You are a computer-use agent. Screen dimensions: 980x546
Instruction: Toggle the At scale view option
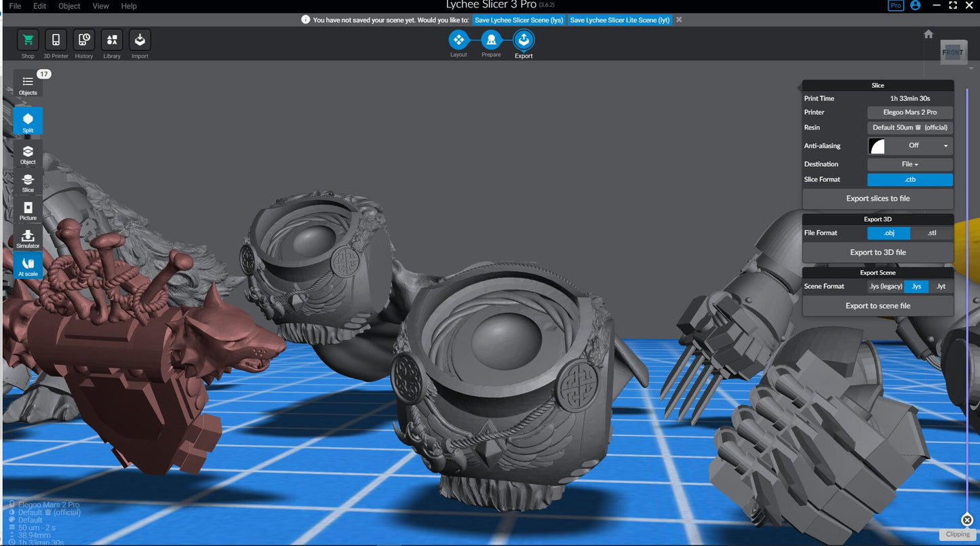(x=28, y=265)
